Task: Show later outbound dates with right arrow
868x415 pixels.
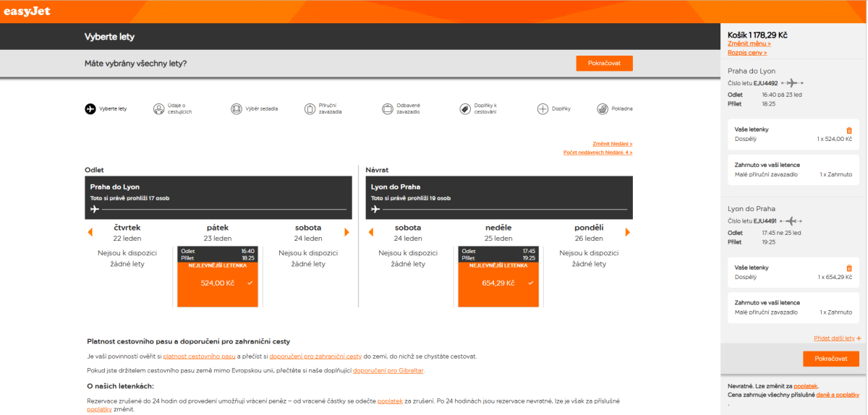Action: pyautogui.click(x=347, y=232)
